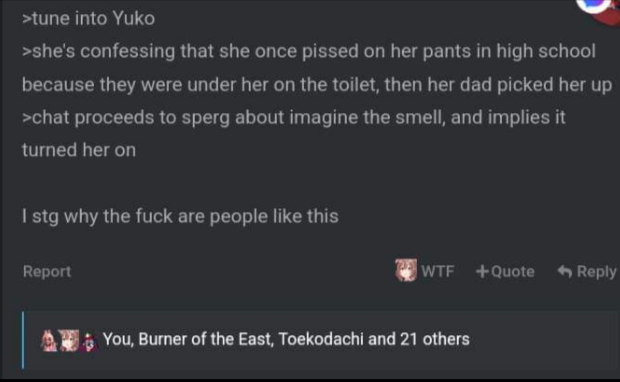Click the blue border of reactions bar
This screenshot has width=620, height=382.
click(23, 340)
